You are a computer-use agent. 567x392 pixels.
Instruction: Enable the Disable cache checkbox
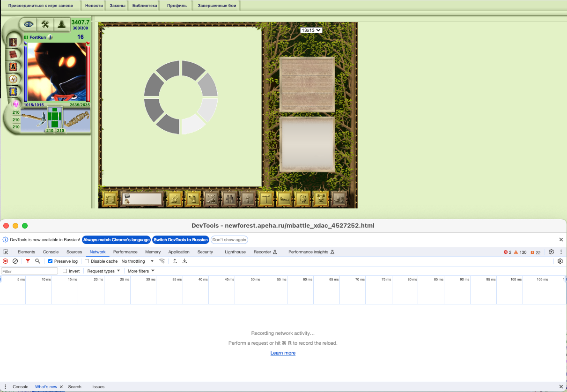coord(87,261)
